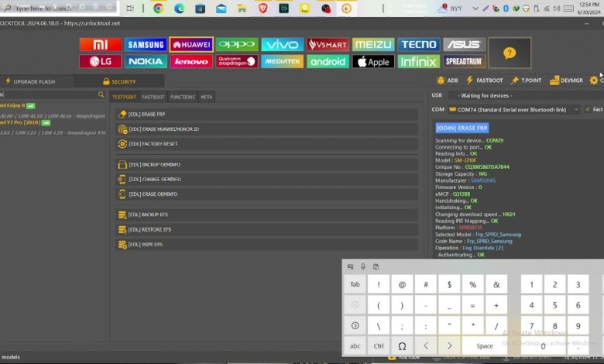Select the Qualcomm Snapdragon logo

[x=236, y=61]
